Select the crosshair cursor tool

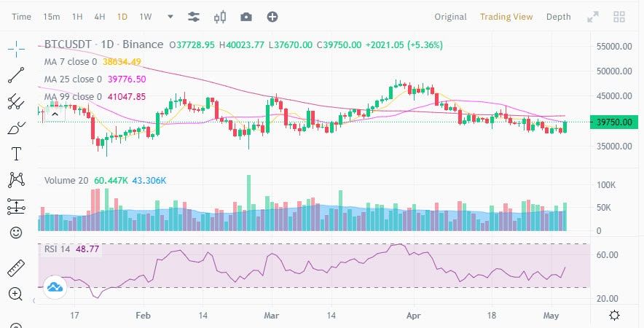[16, 50]
